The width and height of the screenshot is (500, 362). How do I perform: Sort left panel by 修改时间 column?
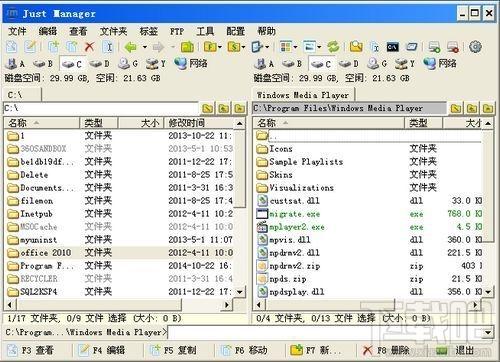click(199, 123)
